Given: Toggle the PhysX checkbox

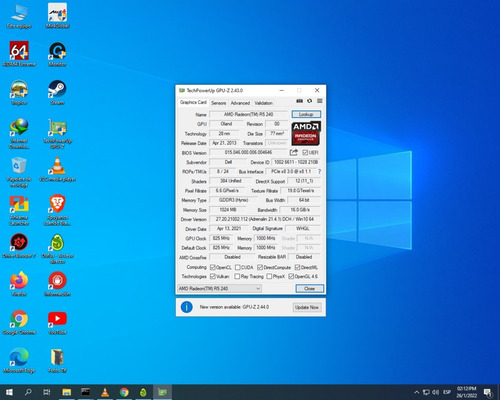Looking at the screenshot, I should pos(269,276).
